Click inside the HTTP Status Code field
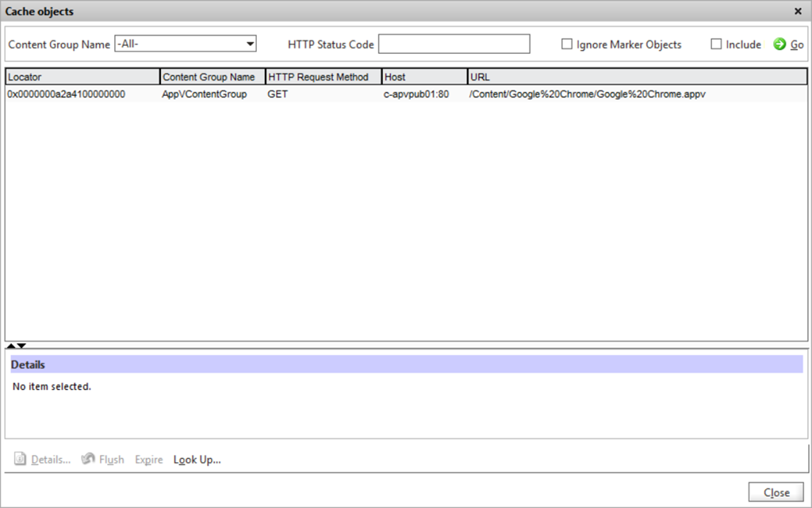 [x=454, y=44]
